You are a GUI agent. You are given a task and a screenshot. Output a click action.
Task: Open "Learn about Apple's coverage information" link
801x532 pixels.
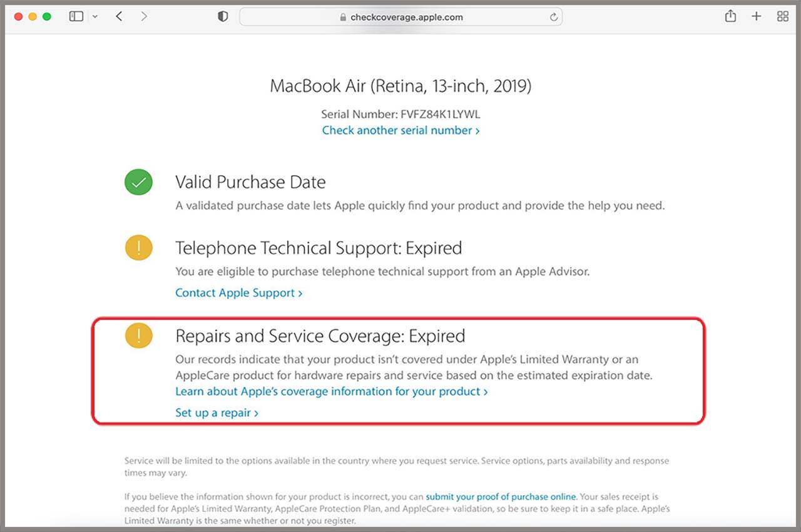point(331,391)
